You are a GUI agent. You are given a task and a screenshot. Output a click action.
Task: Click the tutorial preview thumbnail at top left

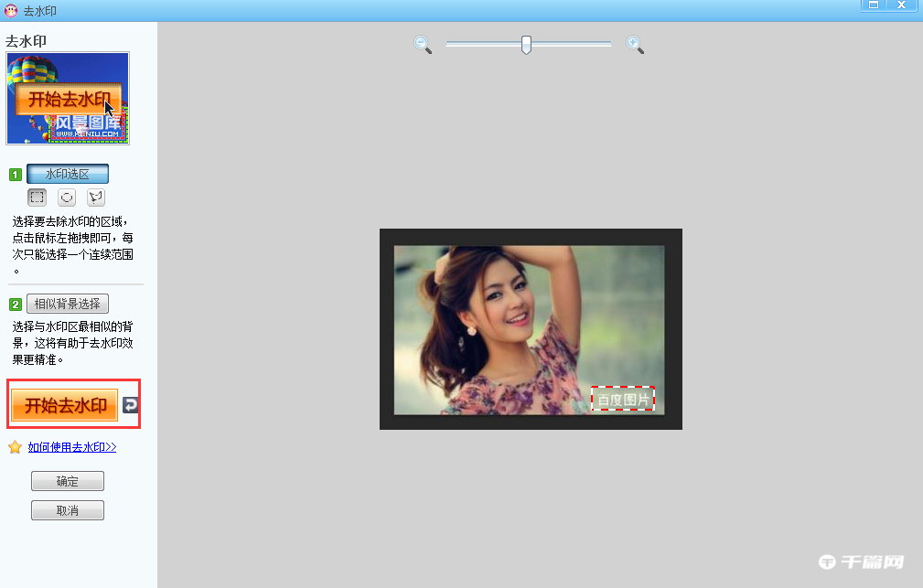(68, 99)
